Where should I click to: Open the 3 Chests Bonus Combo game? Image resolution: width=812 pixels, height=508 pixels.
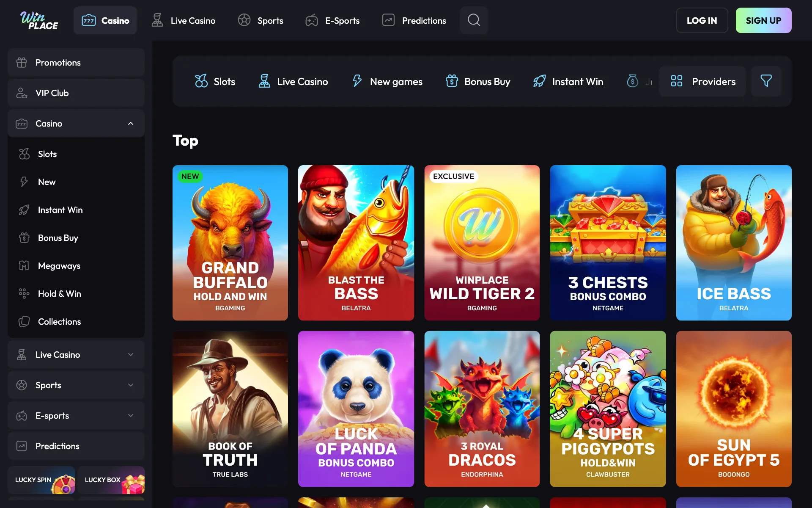click(x=608, y=243)
